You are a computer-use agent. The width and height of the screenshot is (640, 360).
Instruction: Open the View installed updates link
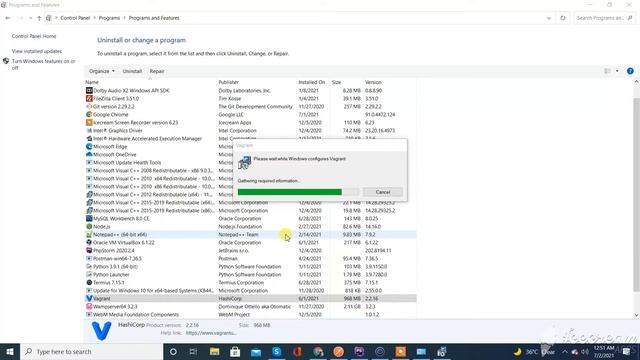37,51
